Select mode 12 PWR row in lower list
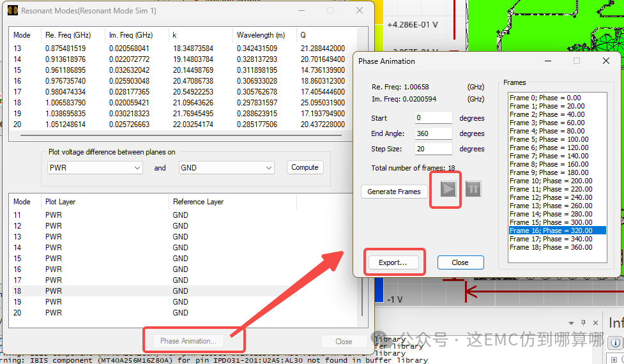The width and height of the screenshot is (624, 364). (x=154, y=226)
